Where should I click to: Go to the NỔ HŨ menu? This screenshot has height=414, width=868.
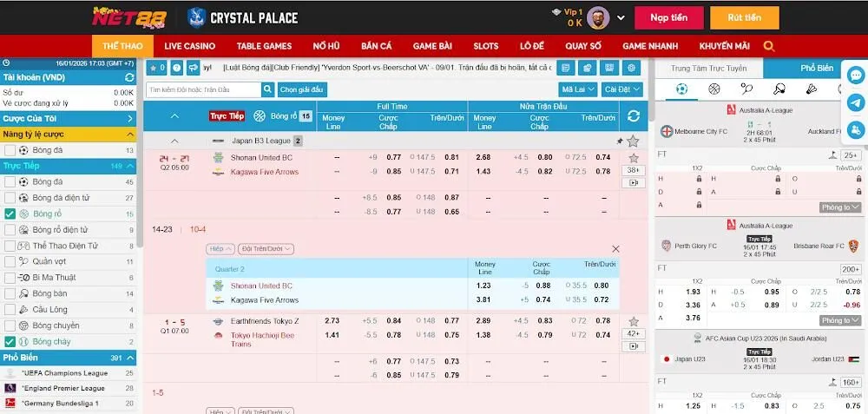click(326, 47)
